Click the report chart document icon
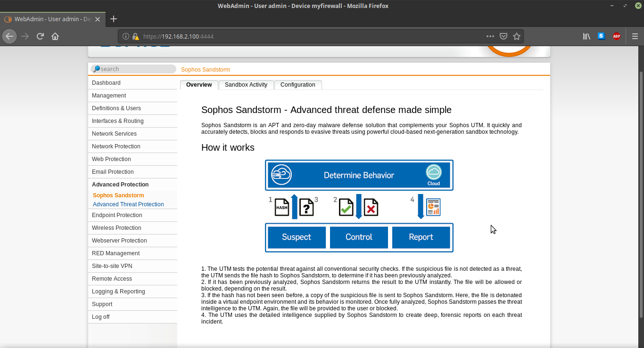The height and width of the screenshot is (348, 644). [x=433, y=207]
